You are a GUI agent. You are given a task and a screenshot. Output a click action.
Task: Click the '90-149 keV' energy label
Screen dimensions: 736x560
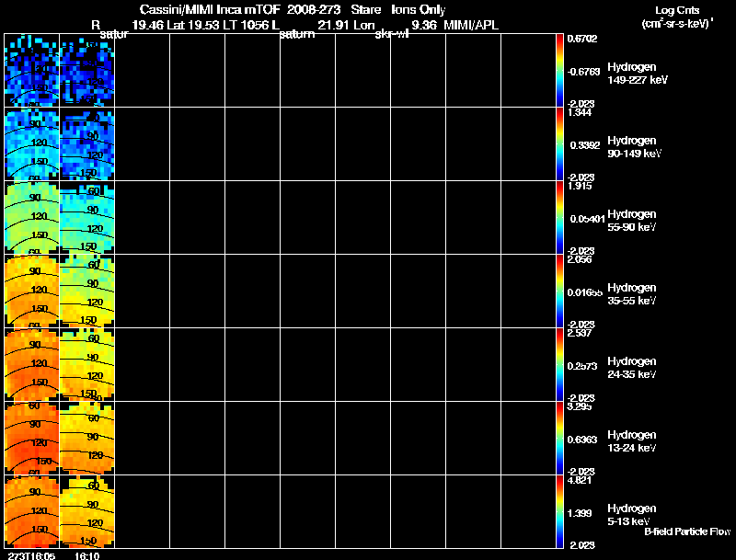click(x=635, y=154)
